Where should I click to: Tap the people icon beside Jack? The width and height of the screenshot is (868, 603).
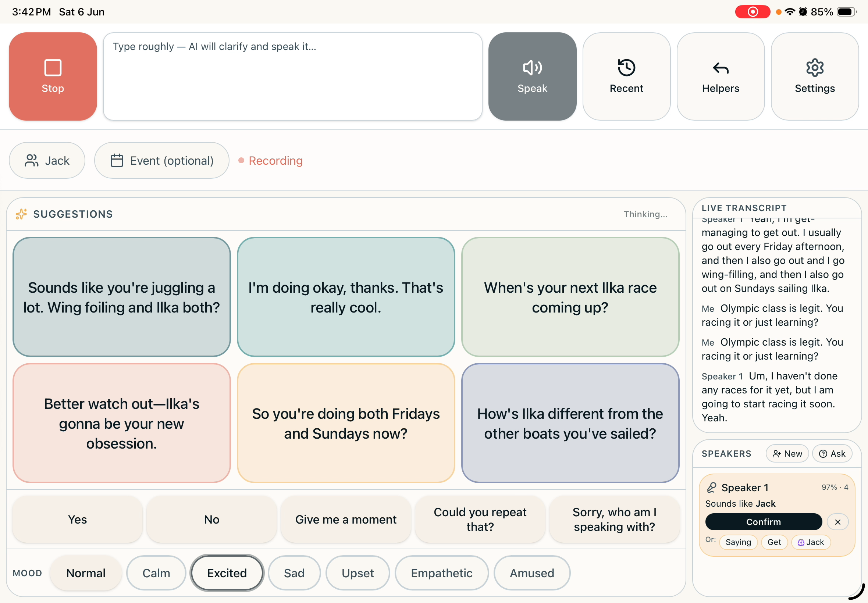32,161
